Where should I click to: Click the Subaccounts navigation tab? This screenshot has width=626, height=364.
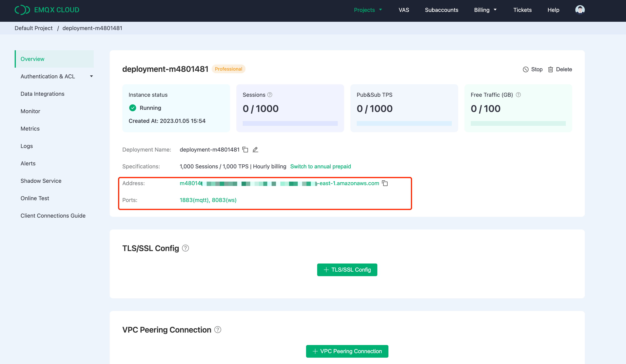pyautogui.click(x=441, y=10)
